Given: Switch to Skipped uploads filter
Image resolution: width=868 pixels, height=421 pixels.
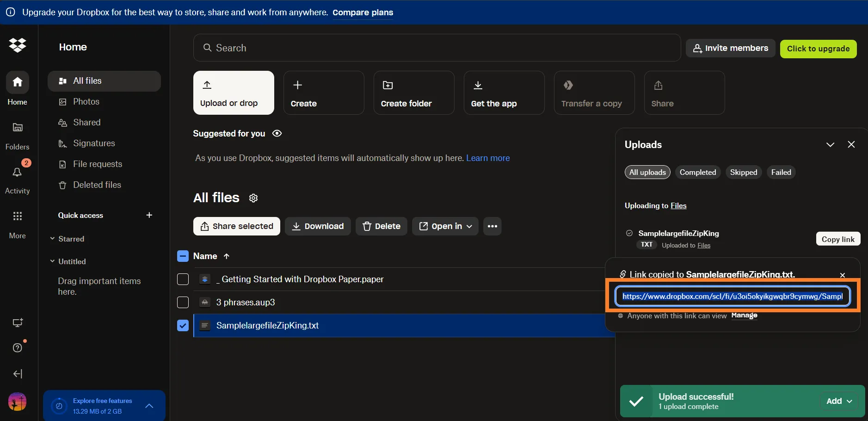Looking at the screenshot, I should (x=744, y=172).
